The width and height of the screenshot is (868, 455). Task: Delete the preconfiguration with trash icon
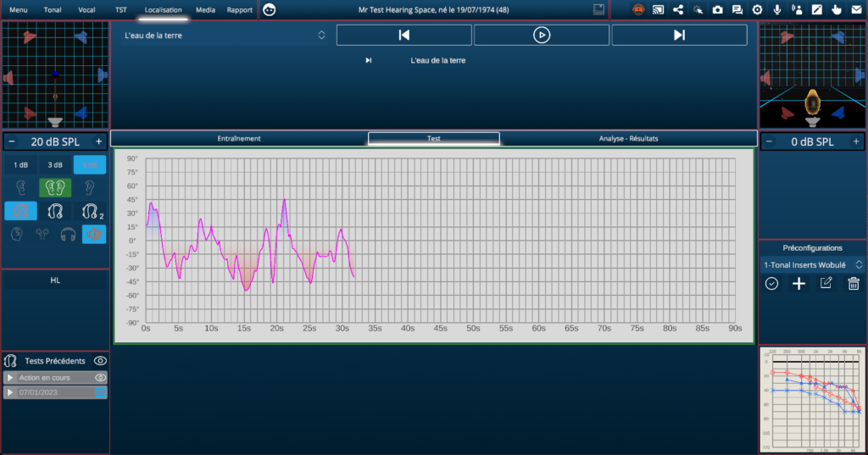pos(853,283)
